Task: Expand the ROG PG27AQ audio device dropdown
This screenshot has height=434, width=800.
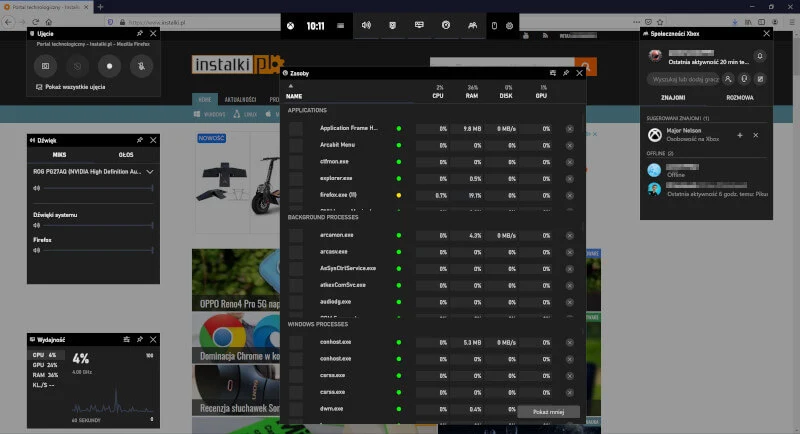Action: pyautogui.click(x=150, y=172)
